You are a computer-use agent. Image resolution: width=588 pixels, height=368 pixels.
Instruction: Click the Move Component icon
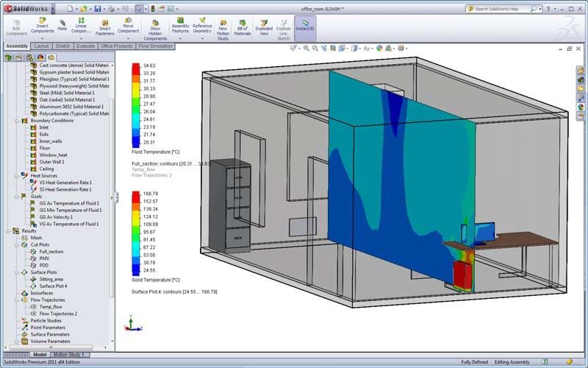click(129, 22)
